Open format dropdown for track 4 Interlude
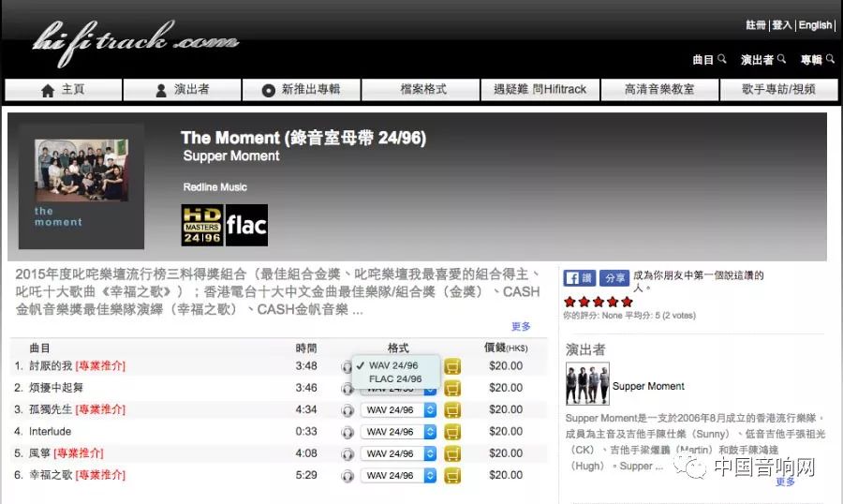This screenshot has height=504, width=843. (398, 432)
